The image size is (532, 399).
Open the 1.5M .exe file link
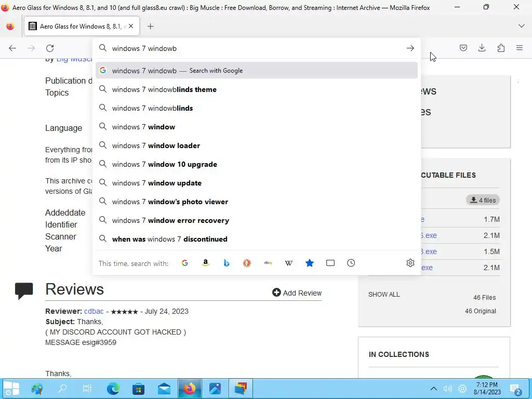(429, 251)
